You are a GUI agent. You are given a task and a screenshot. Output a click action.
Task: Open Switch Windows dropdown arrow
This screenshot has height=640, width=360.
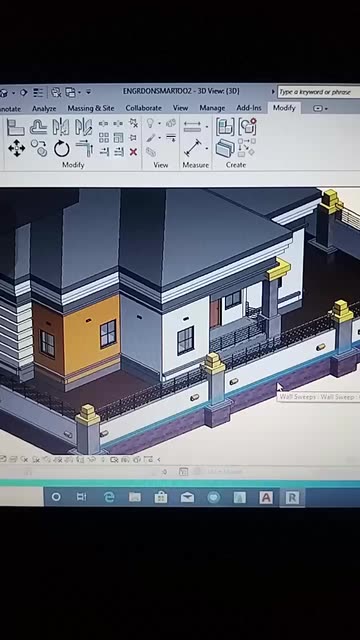pos(79,93)
